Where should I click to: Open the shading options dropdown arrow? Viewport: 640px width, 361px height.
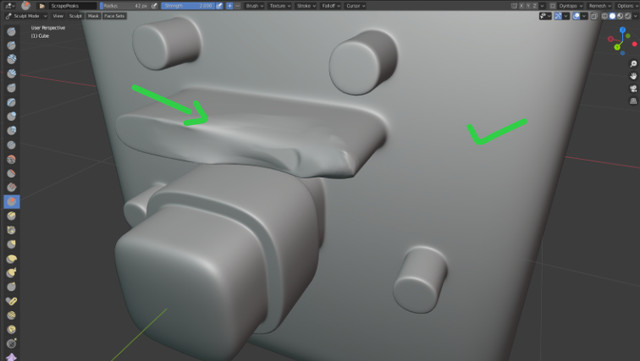[636, 16]
